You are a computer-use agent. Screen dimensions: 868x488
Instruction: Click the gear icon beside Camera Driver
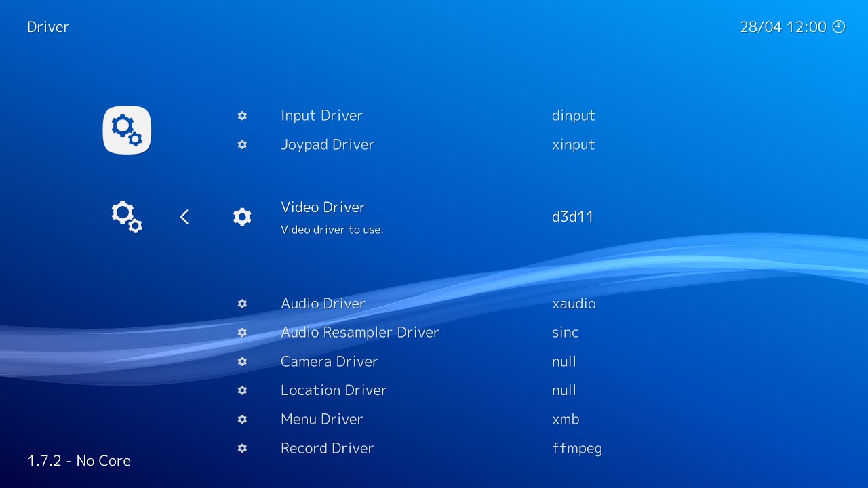[242, 362]
